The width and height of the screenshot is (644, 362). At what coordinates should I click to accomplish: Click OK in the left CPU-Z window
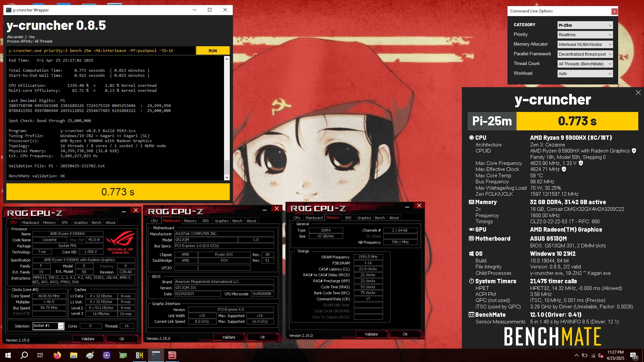pos(122,339)
